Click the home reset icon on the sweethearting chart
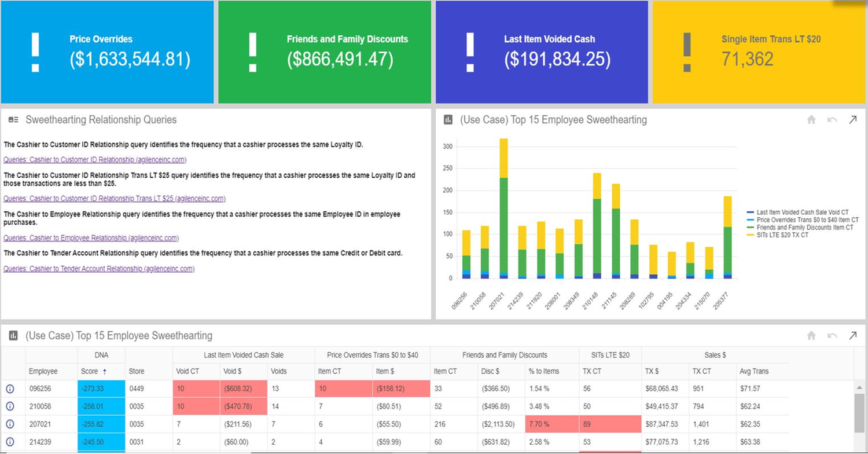The image size is (868, 454). point(811,119)
